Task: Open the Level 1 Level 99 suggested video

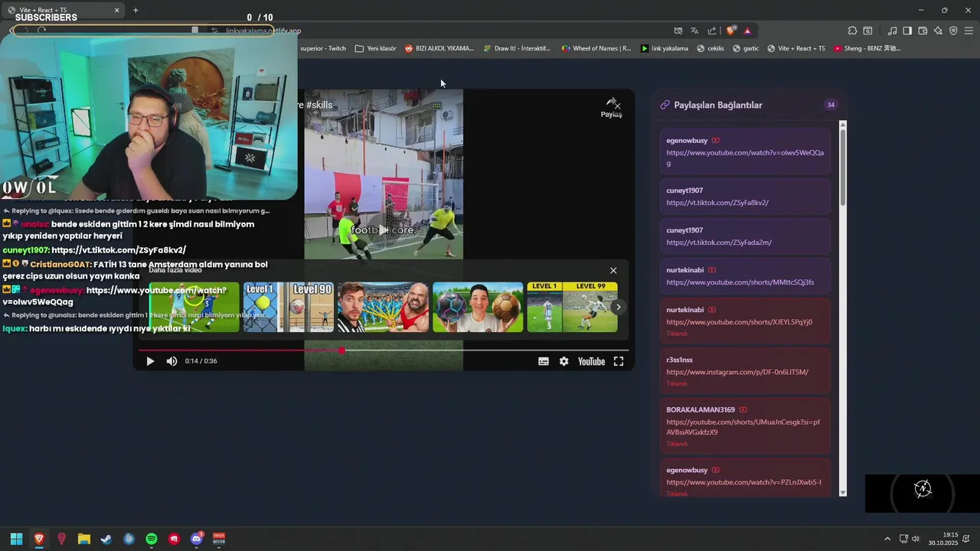Action: pos(572,307)
